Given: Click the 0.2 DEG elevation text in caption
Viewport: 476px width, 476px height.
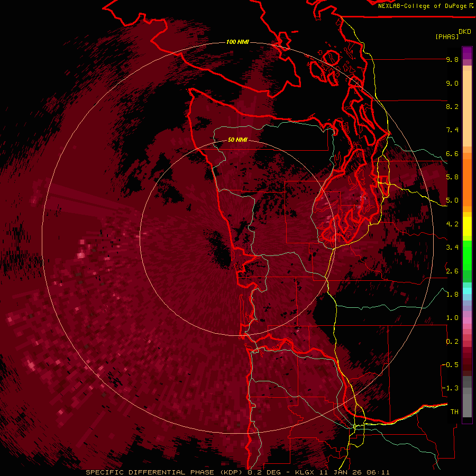Looking at the screenshot, I should pos(265,472).
